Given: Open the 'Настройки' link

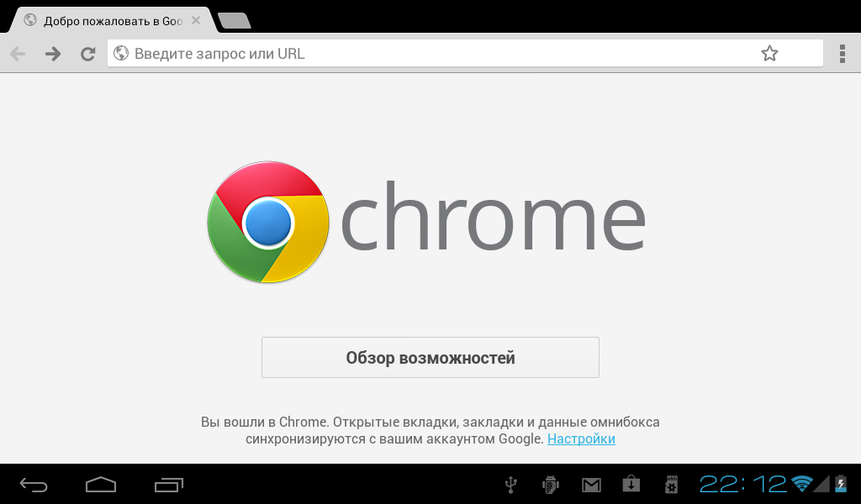Looking at the screenshot, I should coord(581,438).
